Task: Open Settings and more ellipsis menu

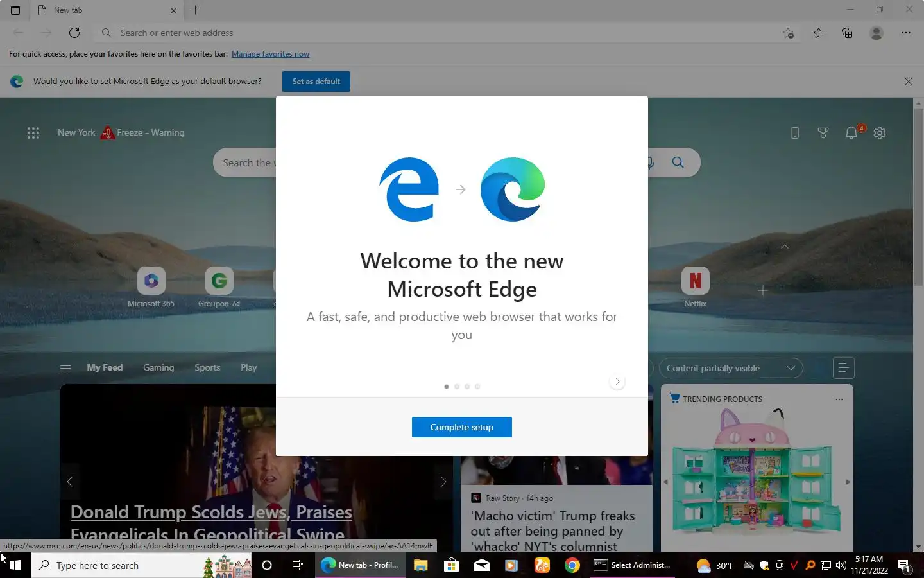Action: click(906, 33)
